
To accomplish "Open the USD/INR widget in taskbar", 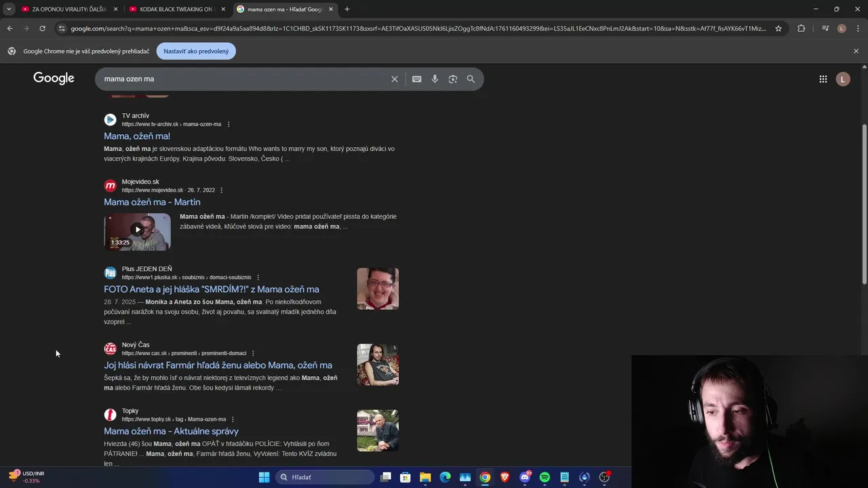I will click(27, 477).
